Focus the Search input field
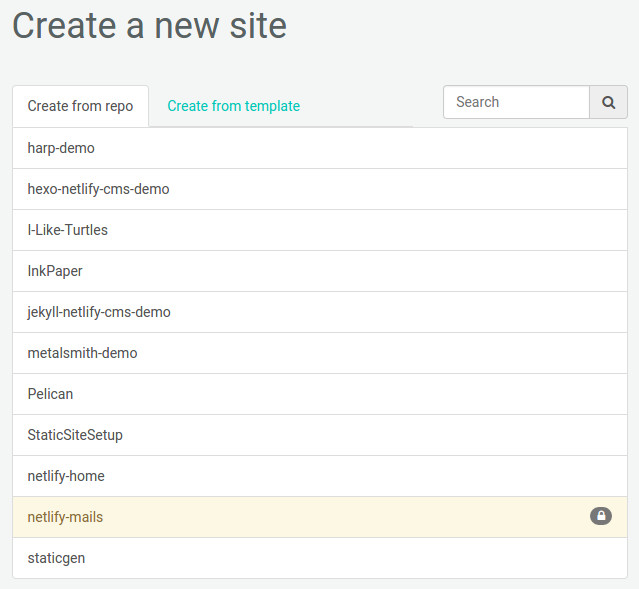The width and height of the screenshot is (639, 589). (x=516, y=102)
